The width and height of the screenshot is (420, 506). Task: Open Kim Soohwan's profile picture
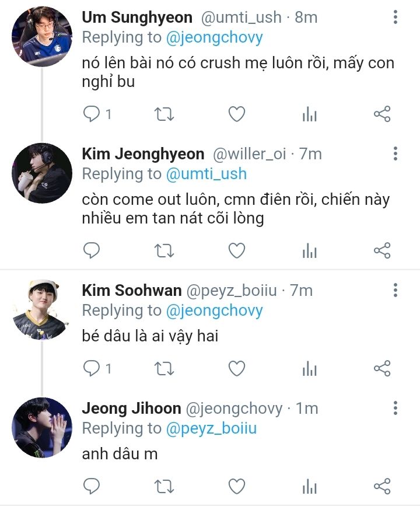point(42,309)
